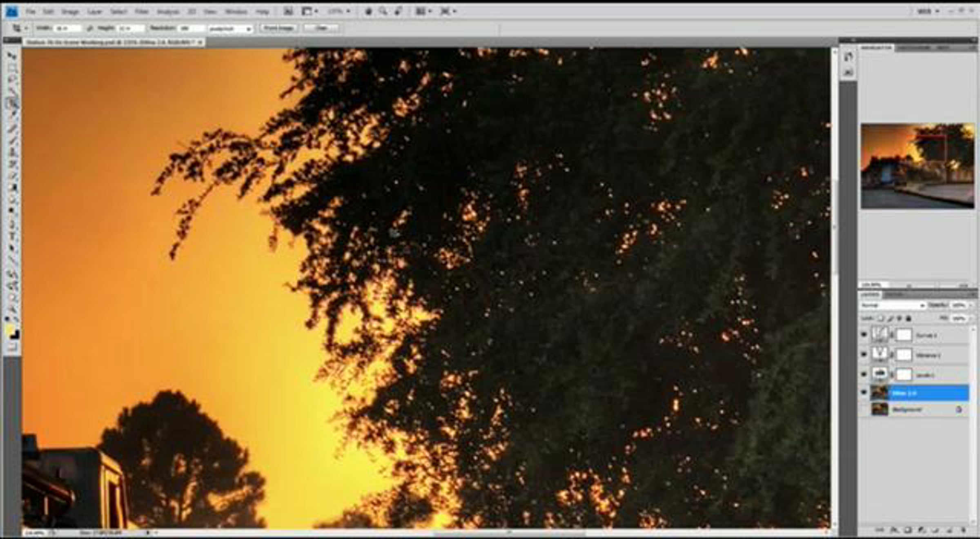This screenshot has height=539, width=980.
Task: Open the Layer menu
Action: tap(94, 11)
